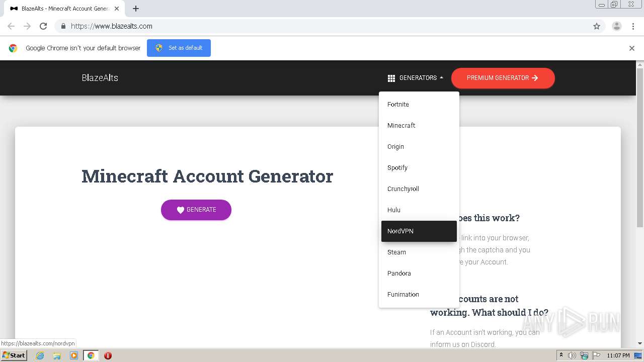The width and height of the screenshot is (644, 362).
Task: Launch Internet Explorer from taskbar
Action: click(x=40, y=355)
